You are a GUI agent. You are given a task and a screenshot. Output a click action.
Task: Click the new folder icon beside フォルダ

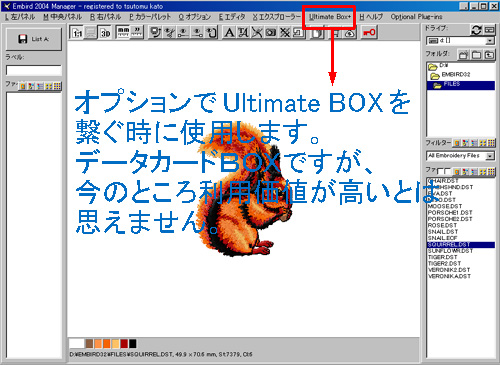click(x=463, y=55)
